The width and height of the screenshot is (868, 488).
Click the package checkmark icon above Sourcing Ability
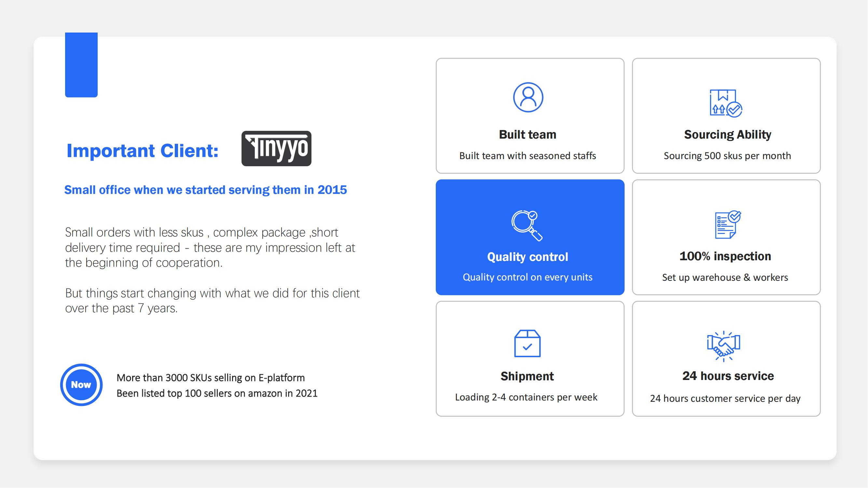coord(726,103)
